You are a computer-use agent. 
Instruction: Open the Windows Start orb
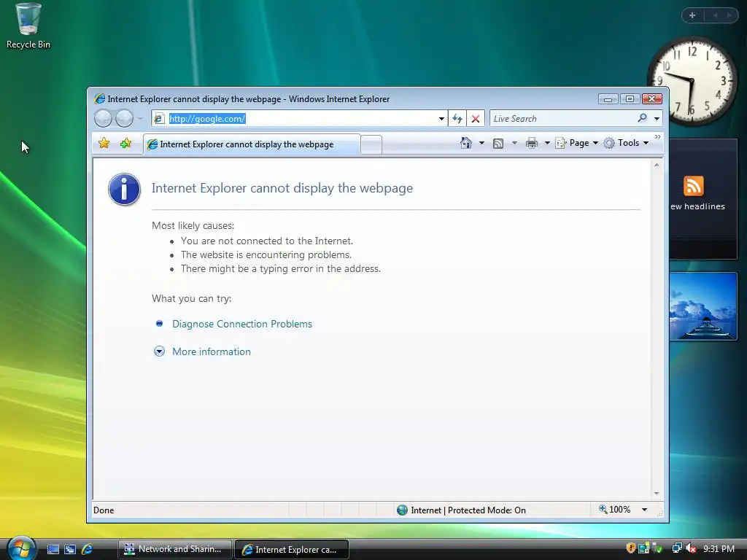pyautogui.click(x=21, y=548)
